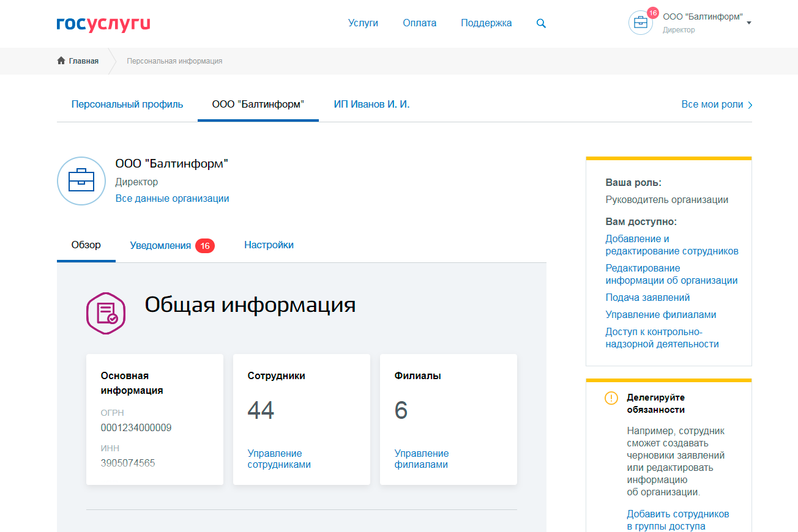Click the briefcase avatar in the header

(640, 23)
